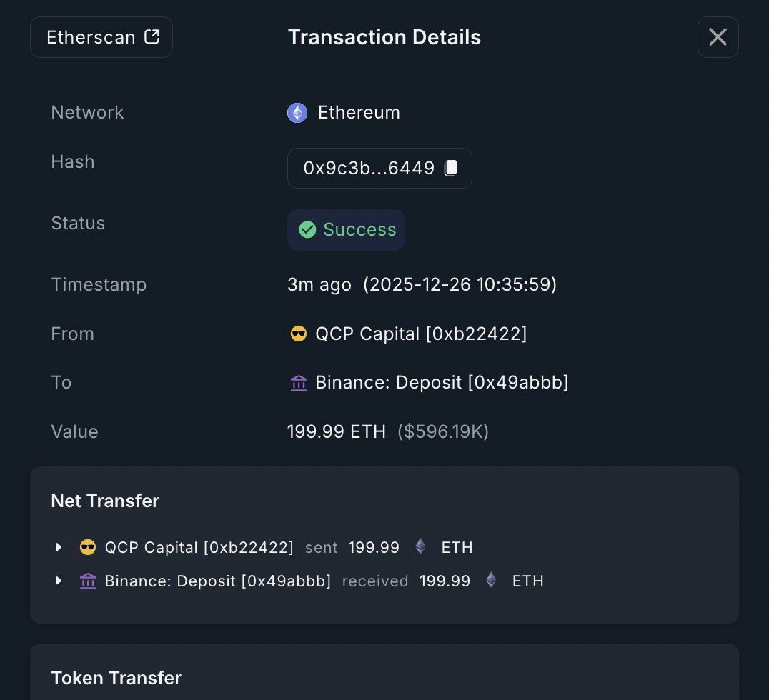This screenshot has height=700, width=769.
Task: Click the external link icon on Etherscan
Action: pos(151,36)
